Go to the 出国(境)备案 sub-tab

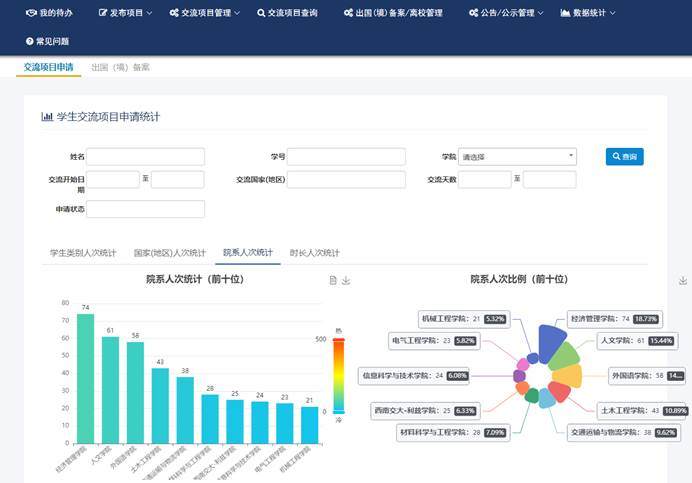(x=120, y=68)
